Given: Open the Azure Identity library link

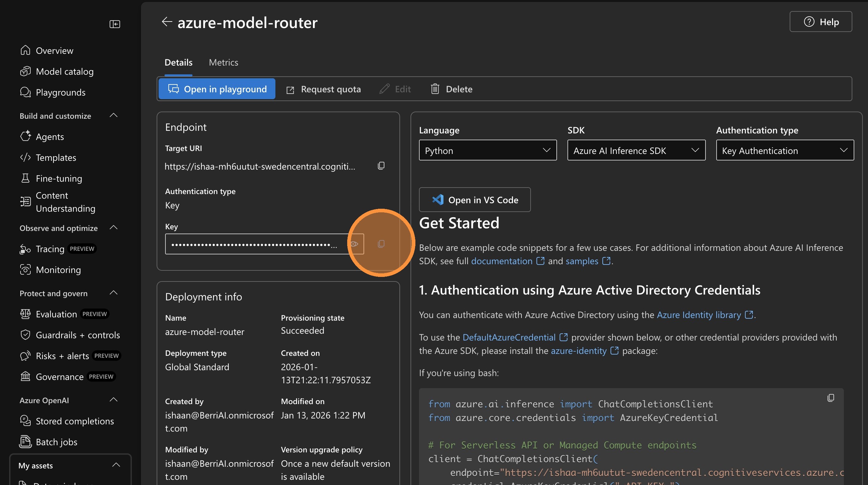Looking at the screenshot, I should pyautogui.click(x=699, y=315).
